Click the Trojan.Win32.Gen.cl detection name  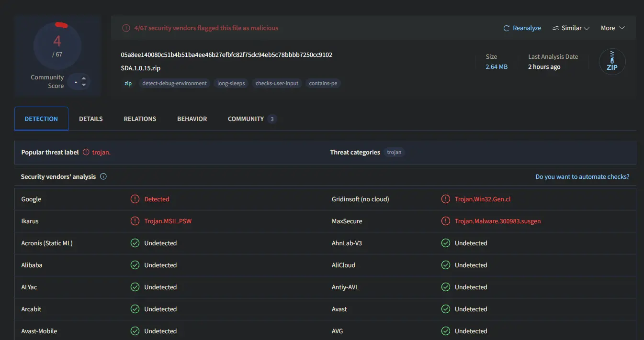point(483,199)
